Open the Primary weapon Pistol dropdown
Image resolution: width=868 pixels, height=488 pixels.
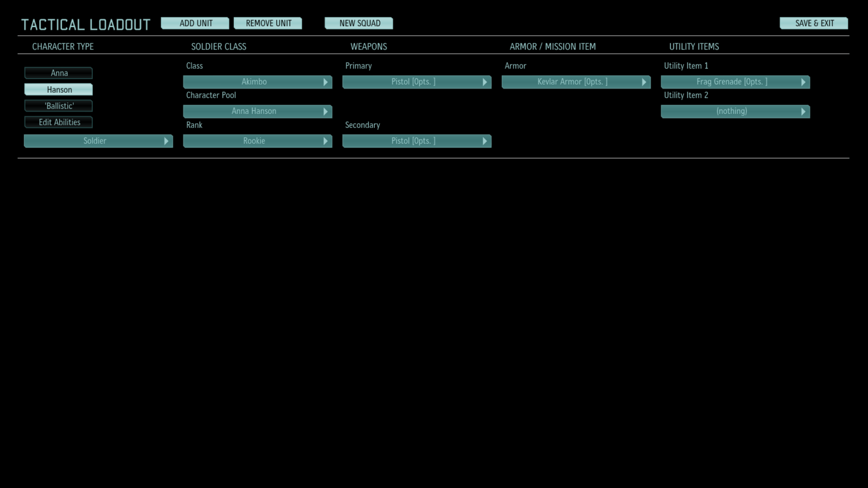[x=417, y=82]
